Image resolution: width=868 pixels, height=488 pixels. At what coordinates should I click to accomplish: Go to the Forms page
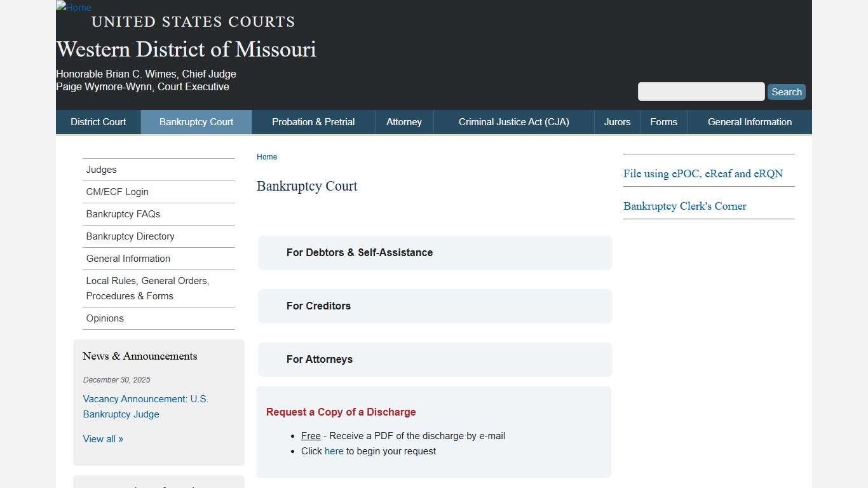[663, 121]
